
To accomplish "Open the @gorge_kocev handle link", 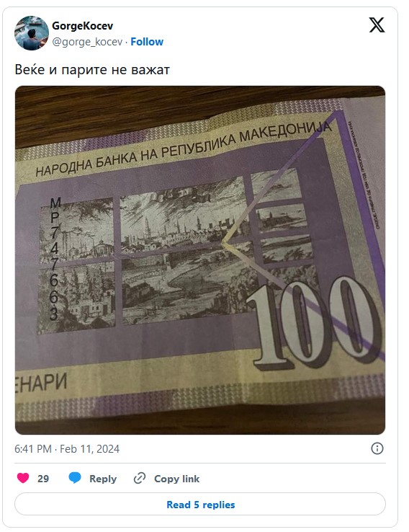I will coord(87,42).
